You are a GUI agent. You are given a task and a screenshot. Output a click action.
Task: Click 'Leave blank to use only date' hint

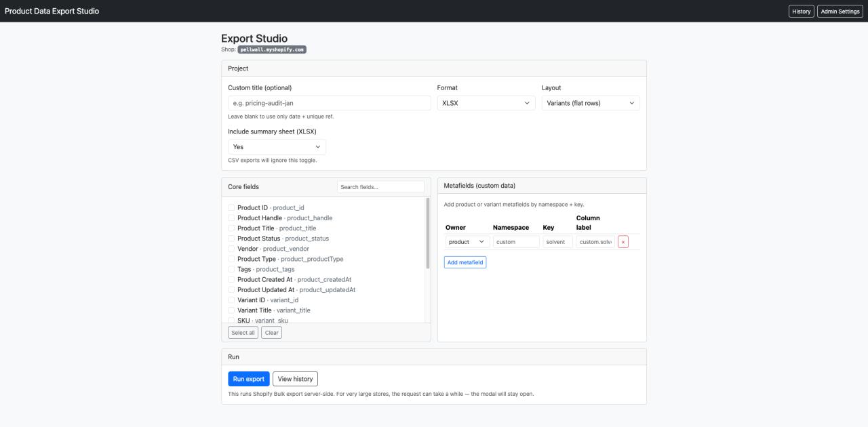(281, 117)
